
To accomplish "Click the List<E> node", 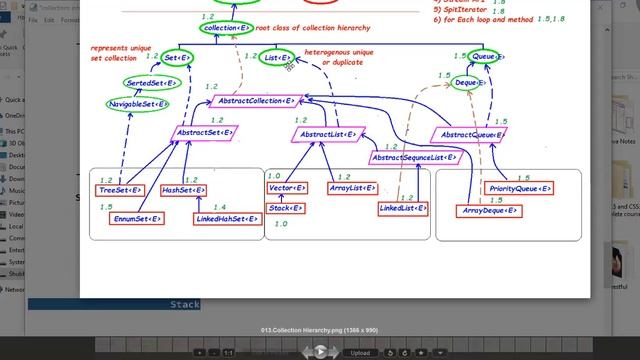I will point(277,58).
